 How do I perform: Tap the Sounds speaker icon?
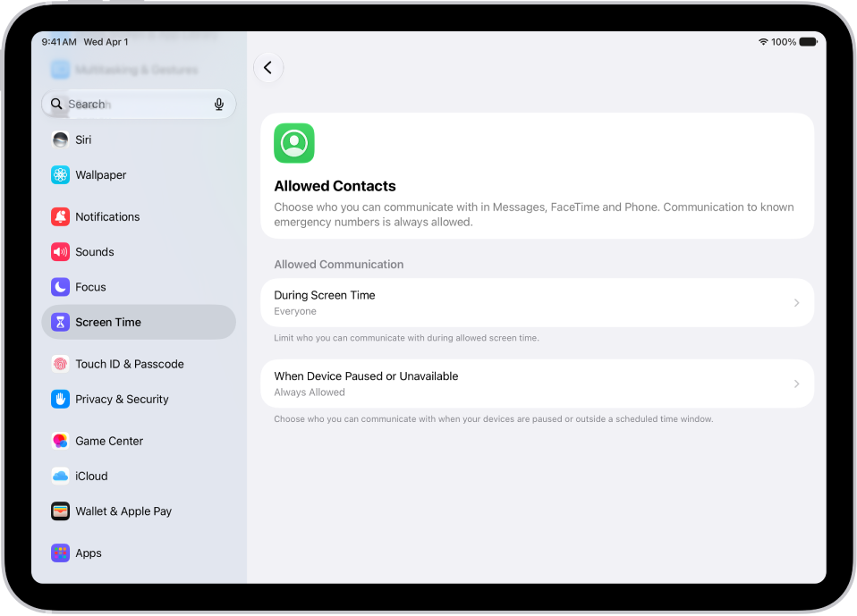60,252
